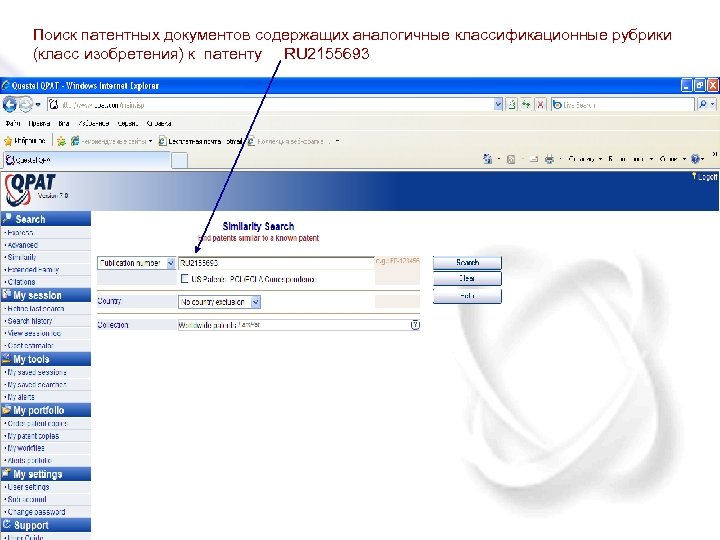This screenshot has width=720, height=540.
Task: Open the Сервис command bar dropdown
Action: tap(673, 159)
